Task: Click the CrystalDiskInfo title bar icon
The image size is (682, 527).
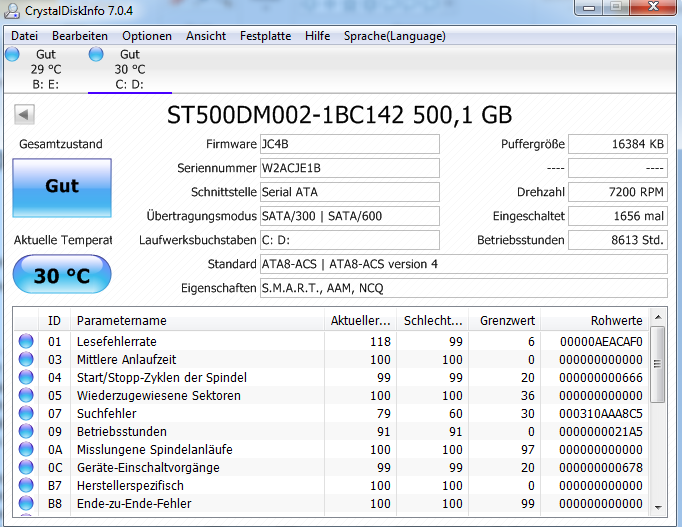Action: click(x=12, y=11)
